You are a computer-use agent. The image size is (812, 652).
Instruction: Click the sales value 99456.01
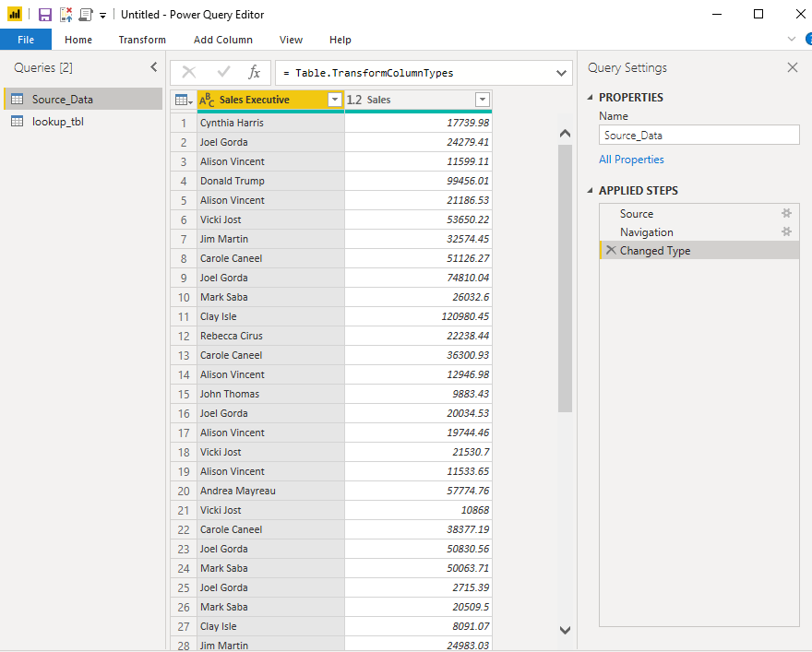pyautogui.click(x=418, y=181)
